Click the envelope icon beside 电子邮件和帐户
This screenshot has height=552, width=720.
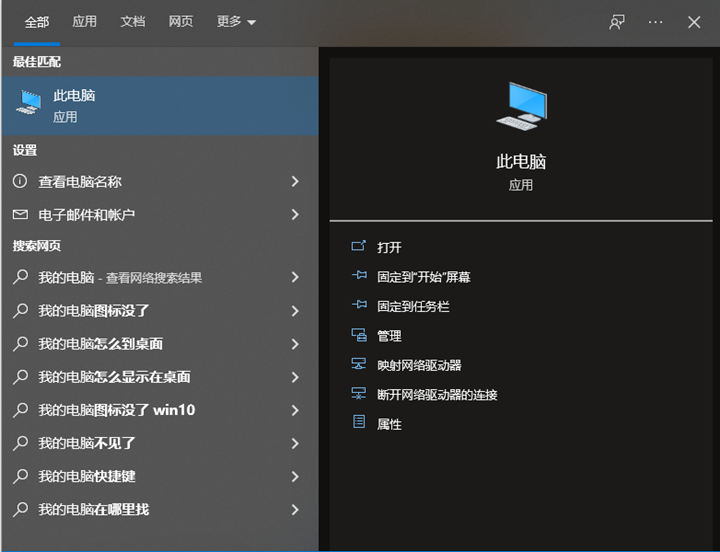(20, 214)
